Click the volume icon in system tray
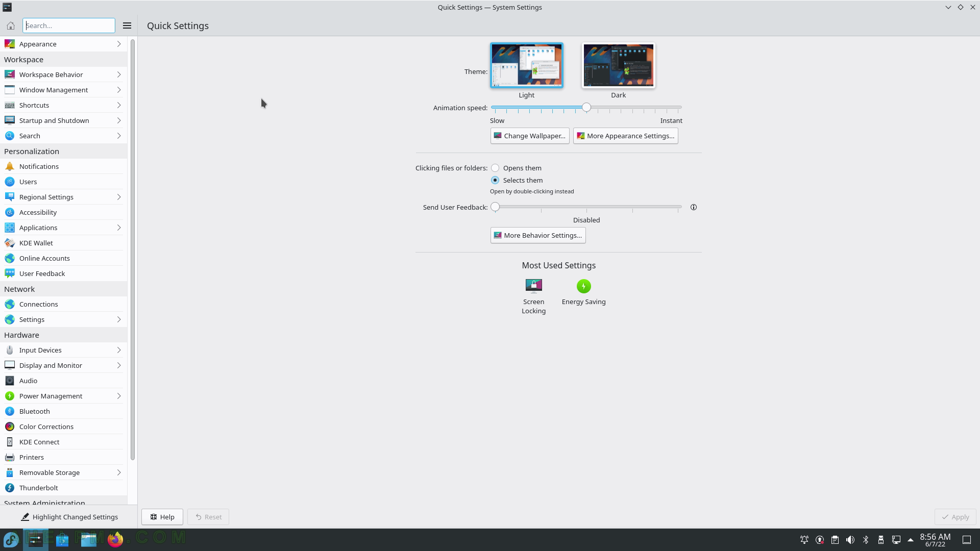Screen dimensions: 980x551 (x=850, y=540)
